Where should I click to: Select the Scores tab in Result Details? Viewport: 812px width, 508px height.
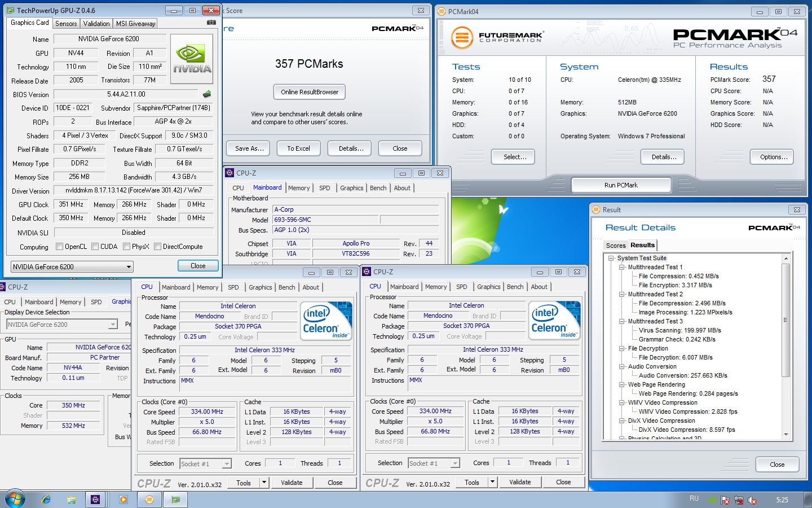tap(616, 246)
